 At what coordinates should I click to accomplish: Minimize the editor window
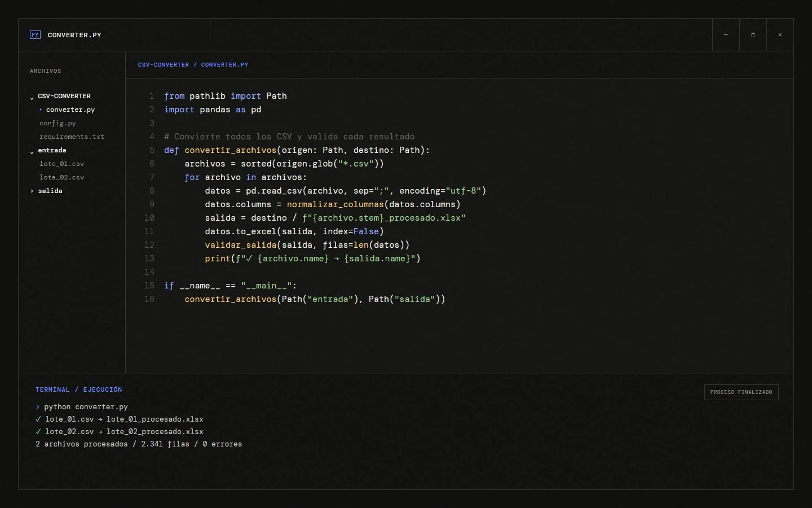(726, 35)
